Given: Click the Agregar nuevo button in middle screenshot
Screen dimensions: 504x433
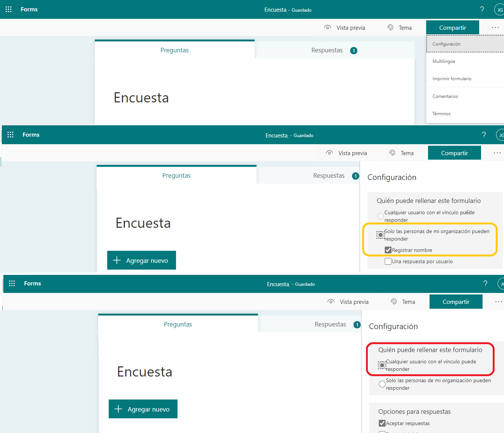Looking at the screenshot, I should pos(141,260).
